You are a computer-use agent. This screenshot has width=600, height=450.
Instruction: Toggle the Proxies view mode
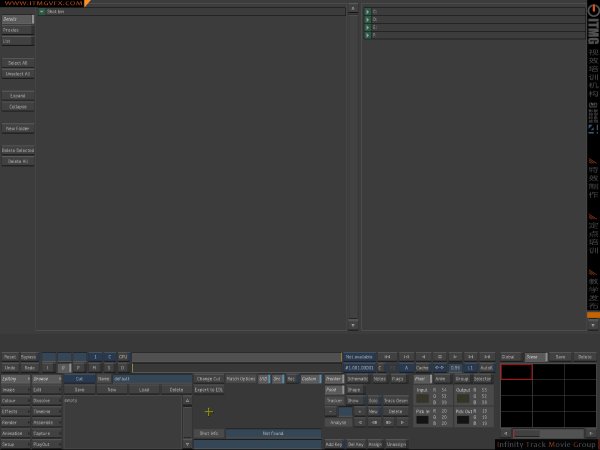tap(18, 30)
